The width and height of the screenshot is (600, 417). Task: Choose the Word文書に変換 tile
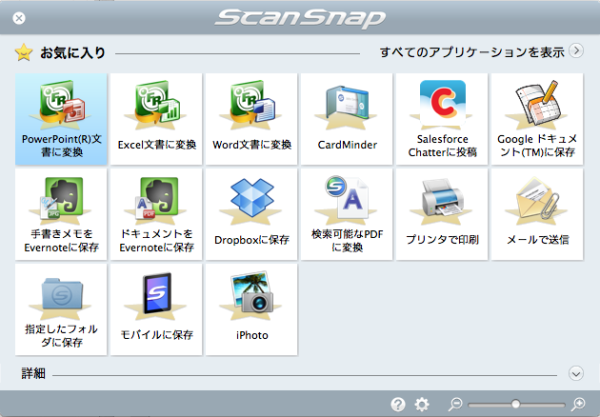(251, 119)
